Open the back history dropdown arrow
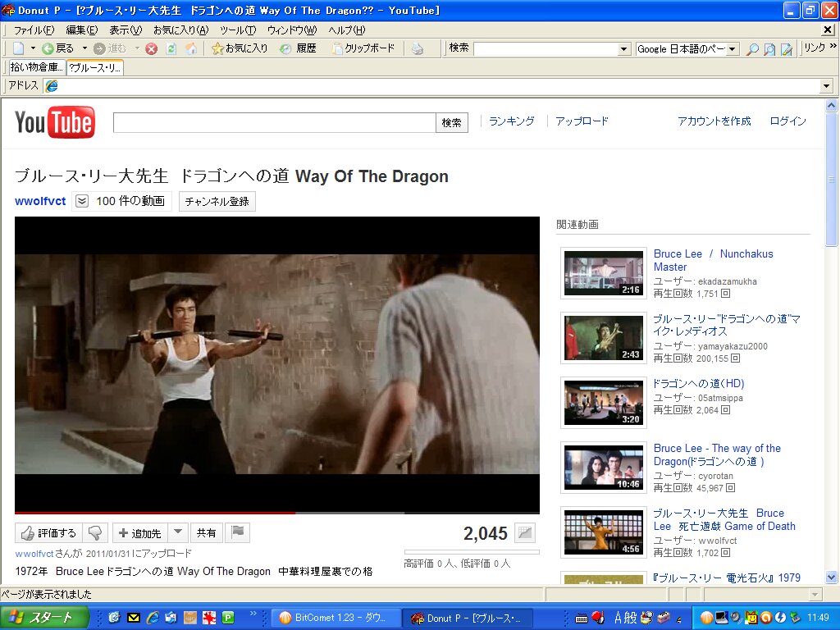 [x=84, y=48]
